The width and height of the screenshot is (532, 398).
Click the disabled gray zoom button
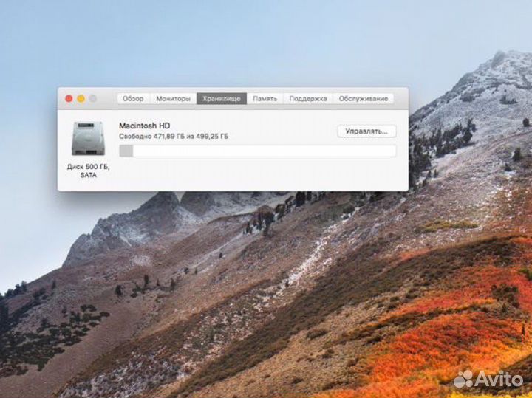(x=93, y=99)
